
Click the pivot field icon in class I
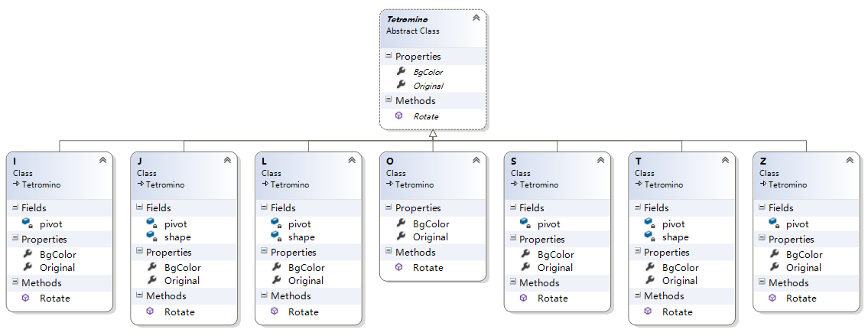[x=26, y=223]
